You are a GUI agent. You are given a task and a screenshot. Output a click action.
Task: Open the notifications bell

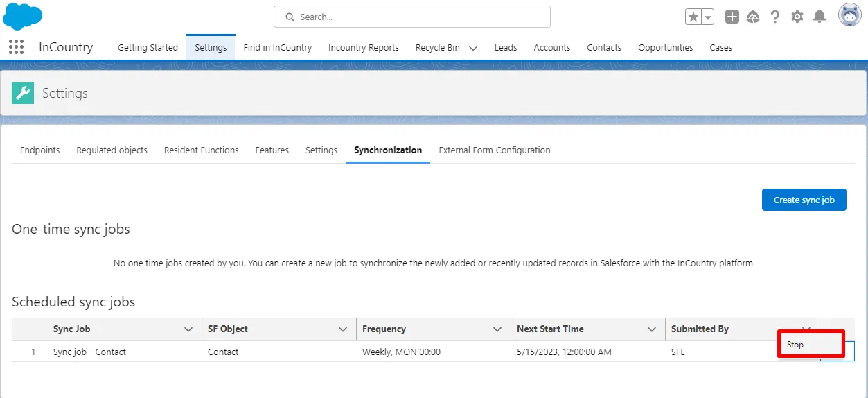pos(820,17)
